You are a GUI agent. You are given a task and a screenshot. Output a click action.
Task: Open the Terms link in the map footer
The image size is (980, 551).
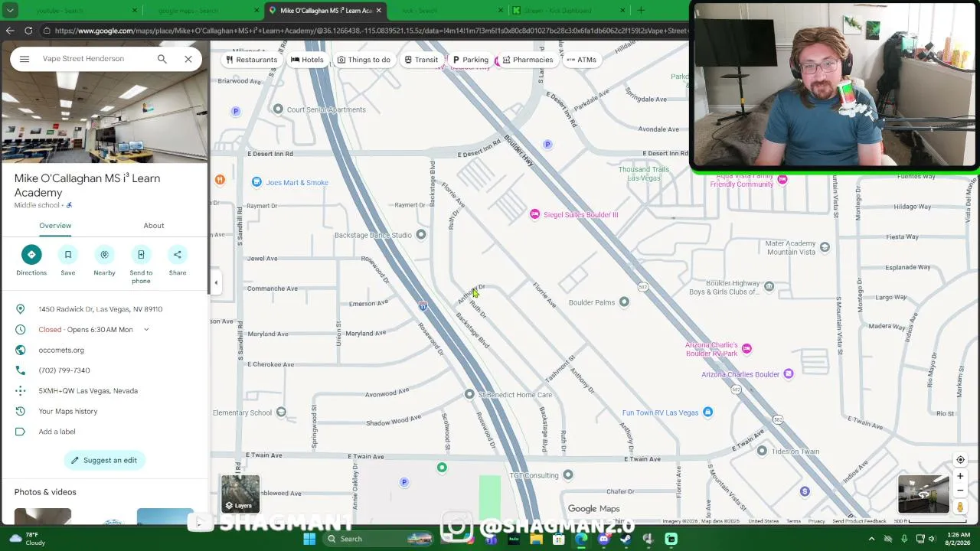pos(793,521)
